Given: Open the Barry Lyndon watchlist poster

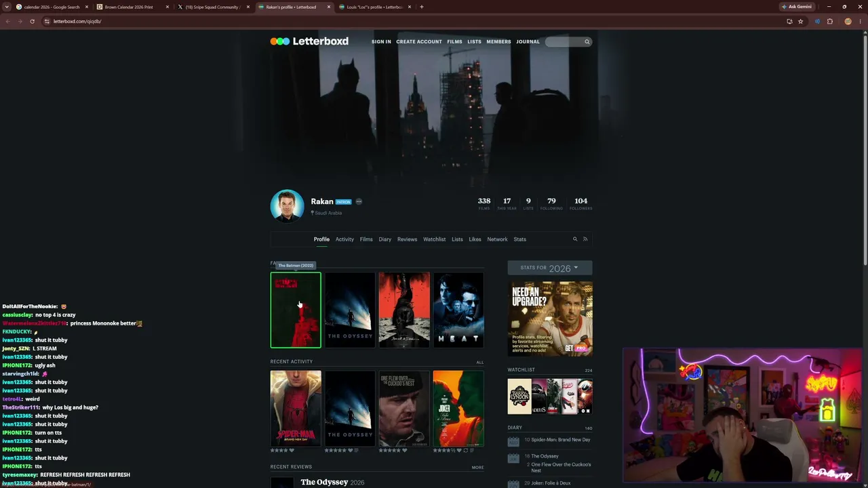Looking at the screenshot, I should point(519,396).
